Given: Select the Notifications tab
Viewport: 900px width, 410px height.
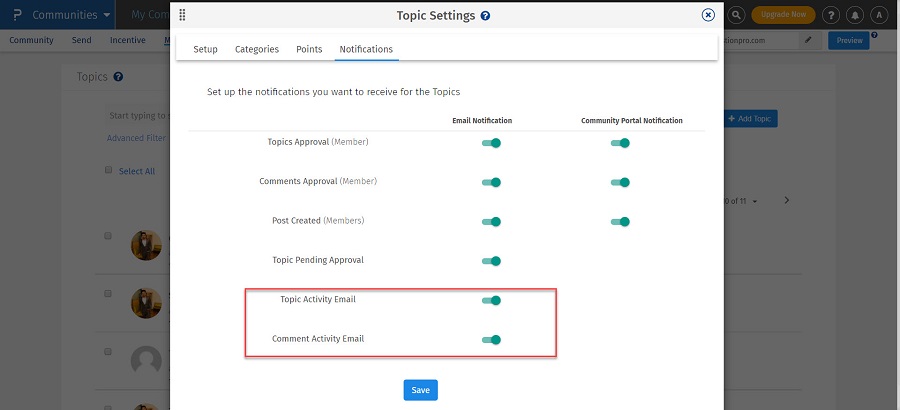Looking at the screenshot, I should pos(366,49).
